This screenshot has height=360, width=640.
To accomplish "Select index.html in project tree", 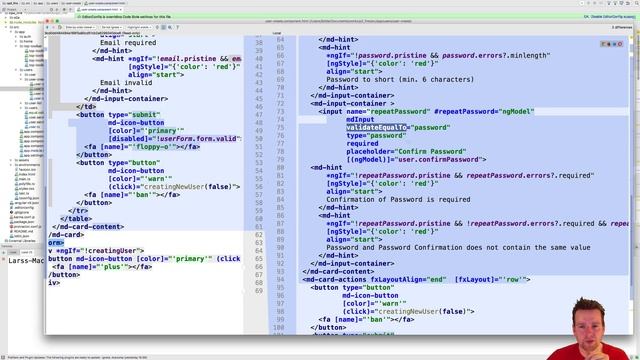I will (25, 174).
